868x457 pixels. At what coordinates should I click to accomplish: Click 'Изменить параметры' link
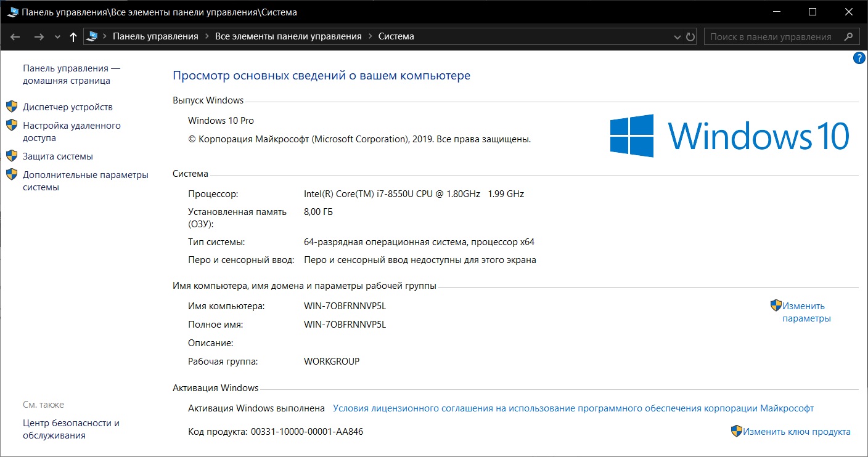(806, 312)
